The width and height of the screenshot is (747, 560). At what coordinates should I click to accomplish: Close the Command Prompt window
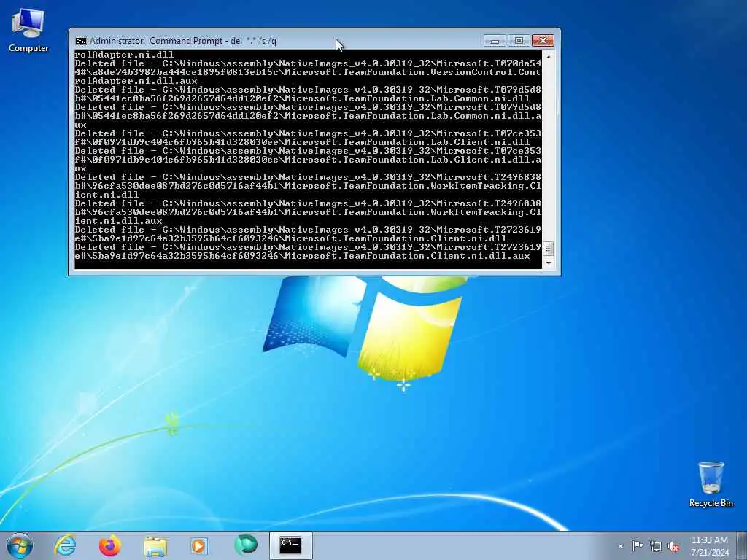[x=543, y=41]
